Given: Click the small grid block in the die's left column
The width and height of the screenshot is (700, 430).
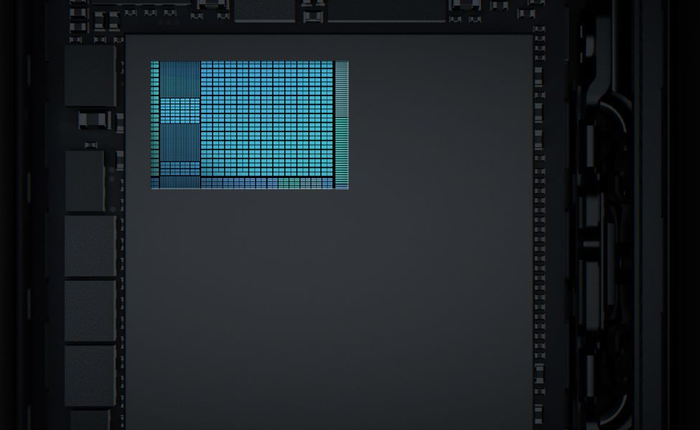Looking at the screenshot, I should pyautogui.click(x=180, y=109).
